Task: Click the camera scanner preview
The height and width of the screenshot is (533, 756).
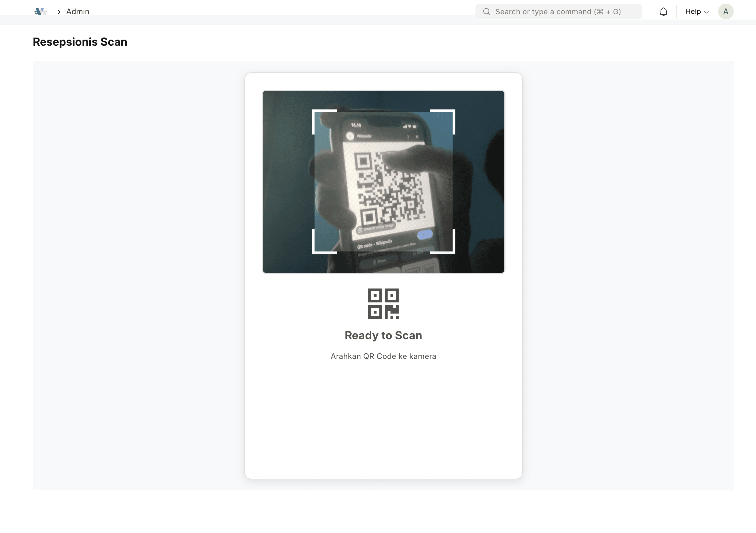Action: coord(383,182)
